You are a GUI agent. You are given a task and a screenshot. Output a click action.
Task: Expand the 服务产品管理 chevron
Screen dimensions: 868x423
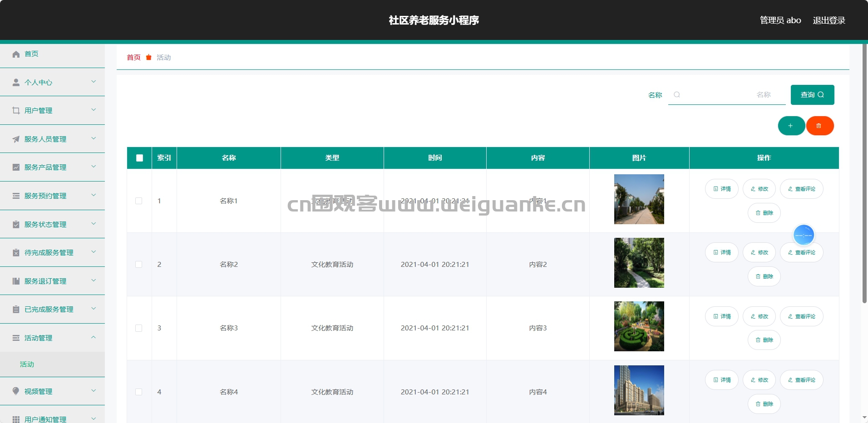coord(94,167)
